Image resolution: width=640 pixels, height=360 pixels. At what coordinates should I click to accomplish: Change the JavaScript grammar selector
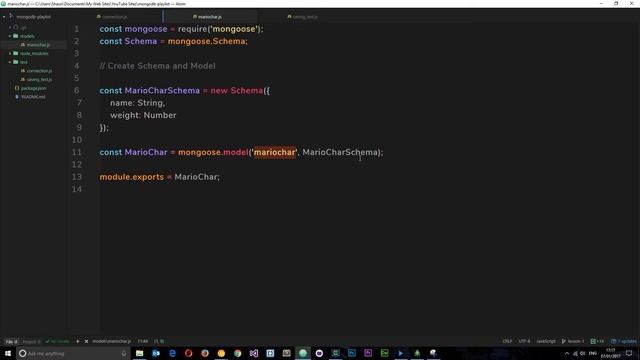(x=546, y=341)
